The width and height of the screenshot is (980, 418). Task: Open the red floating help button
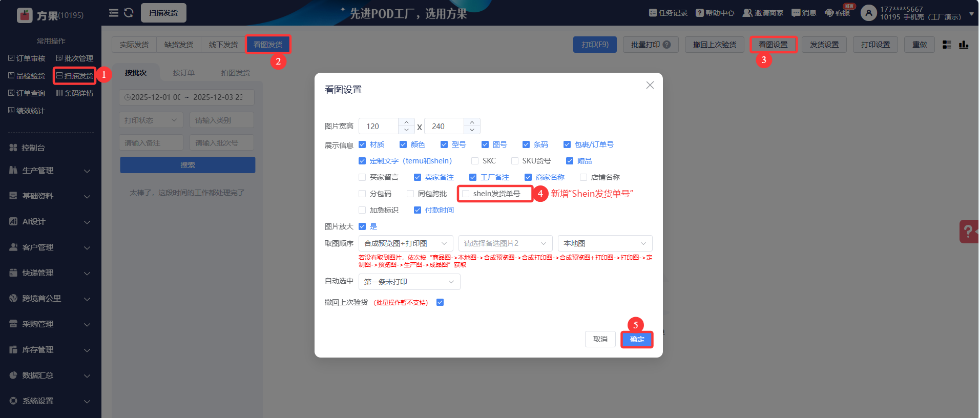969,232
